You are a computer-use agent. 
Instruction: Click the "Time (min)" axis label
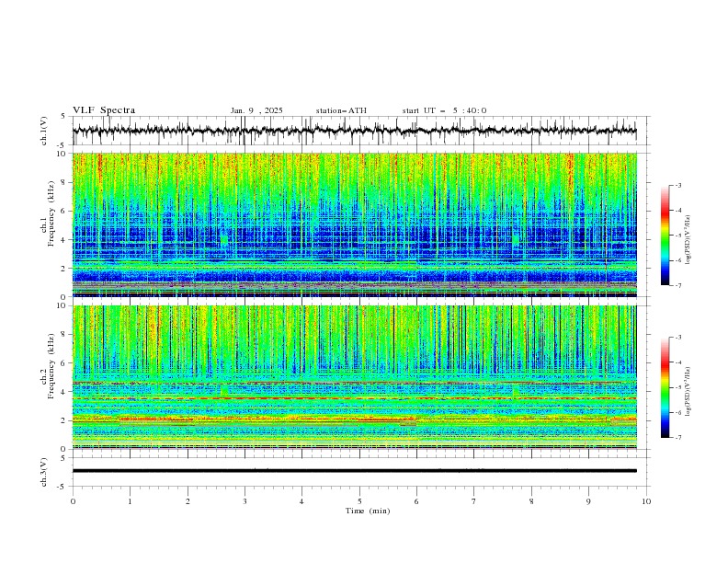(x=368, y=511)
